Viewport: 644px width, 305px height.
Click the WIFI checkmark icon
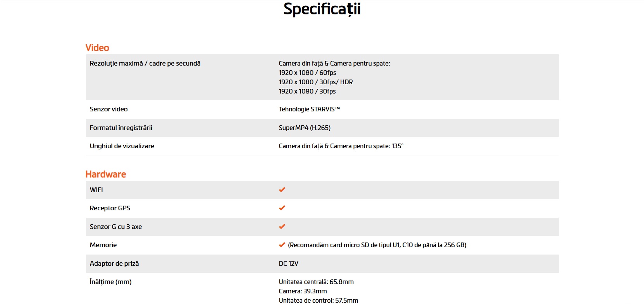click(x=282, y=190)
